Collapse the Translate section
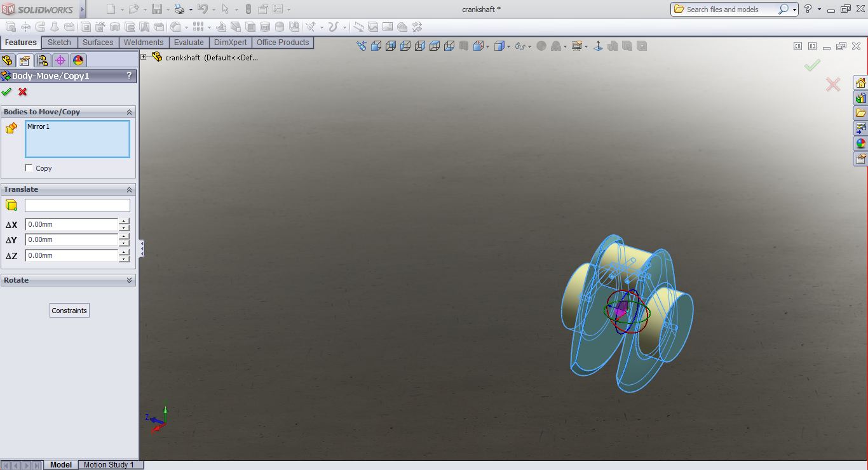 click(129, 189)
